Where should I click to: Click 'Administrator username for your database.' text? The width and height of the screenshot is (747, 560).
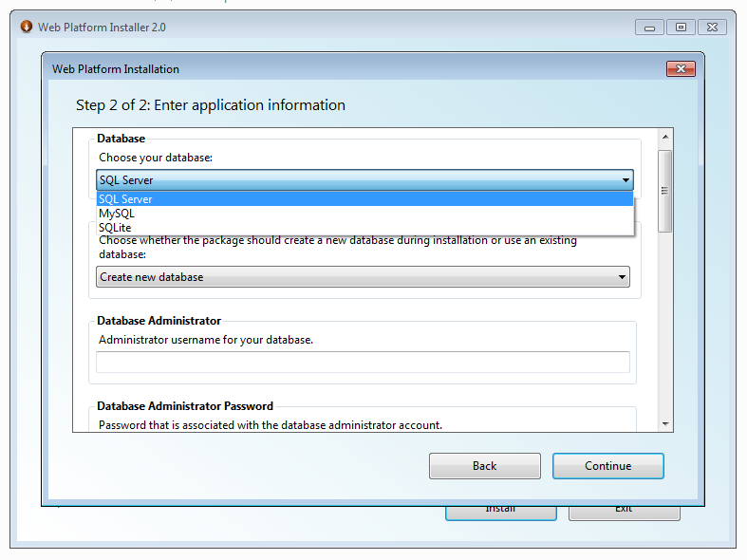206,340
